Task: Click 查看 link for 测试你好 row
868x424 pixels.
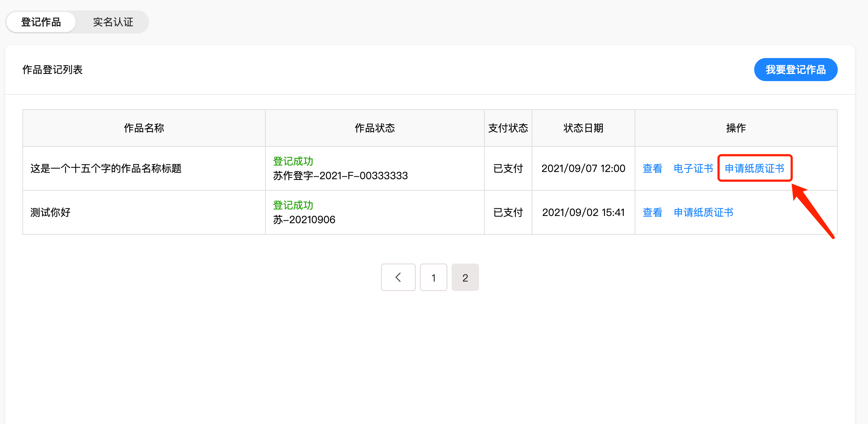Action: coord(652,212)
